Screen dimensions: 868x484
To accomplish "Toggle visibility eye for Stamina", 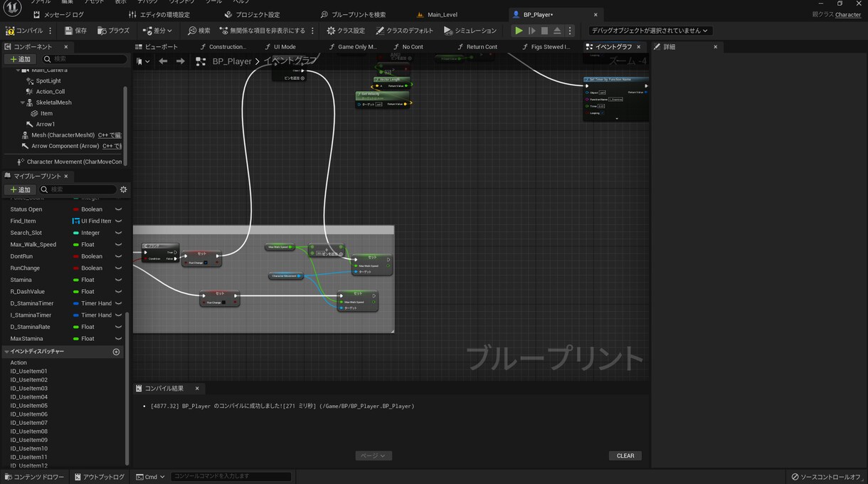I will (x=118, y=280).
